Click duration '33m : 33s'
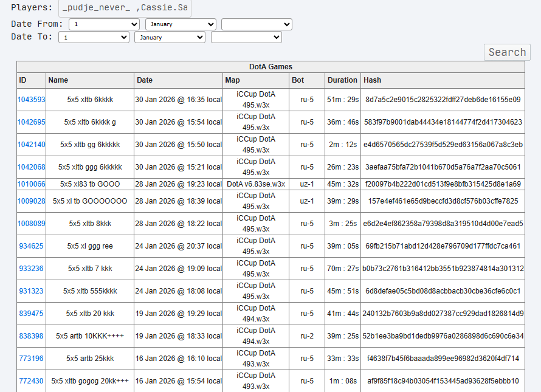 point(343,358)
